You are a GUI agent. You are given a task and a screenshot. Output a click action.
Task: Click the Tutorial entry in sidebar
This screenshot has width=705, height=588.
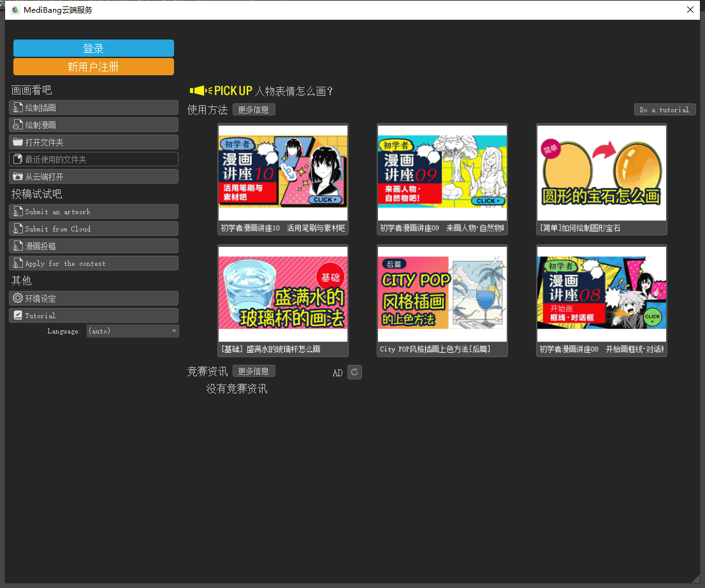click(x=93, y=316)
